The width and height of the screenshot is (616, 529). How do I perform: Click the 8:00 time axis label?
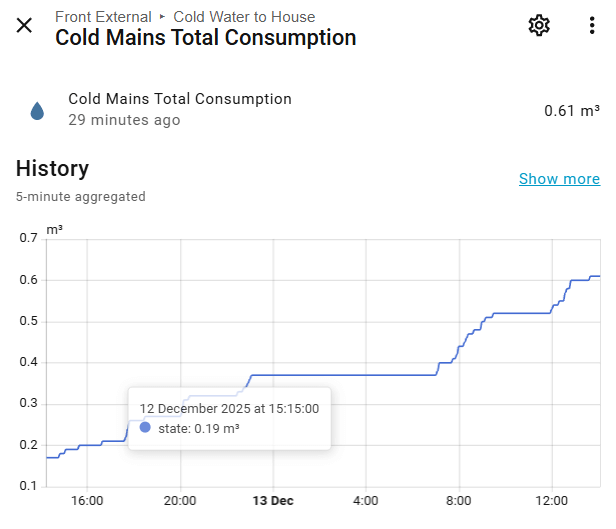[458, 500]
